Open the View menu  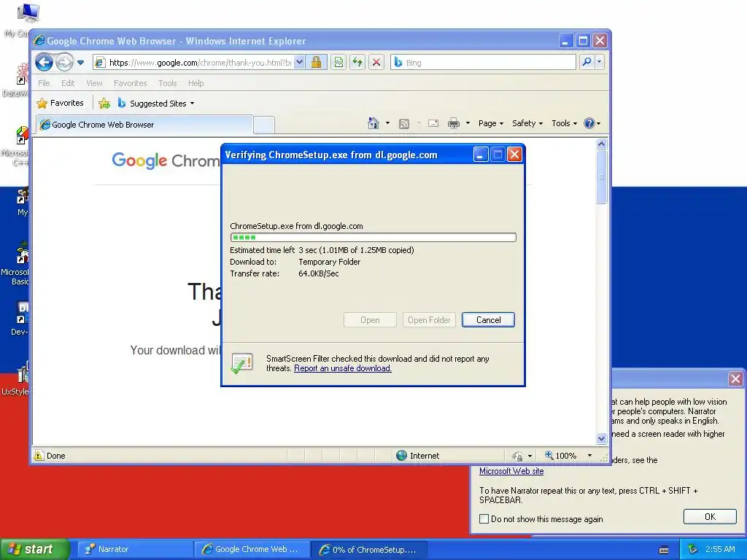pos(94,83)
